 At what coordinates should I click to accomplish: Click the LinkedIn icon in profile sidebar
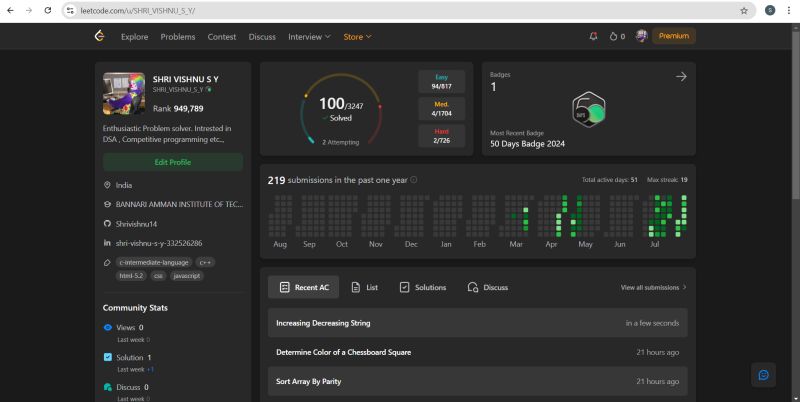click(107, 243)
